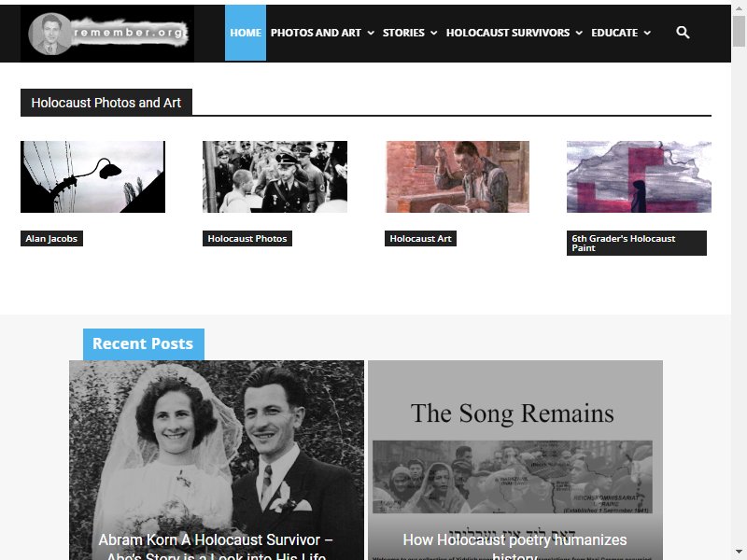This screenshot has width=747, height=560.
Task: Open the Holocaust Survivors menu
Action: tap(508, 33)
